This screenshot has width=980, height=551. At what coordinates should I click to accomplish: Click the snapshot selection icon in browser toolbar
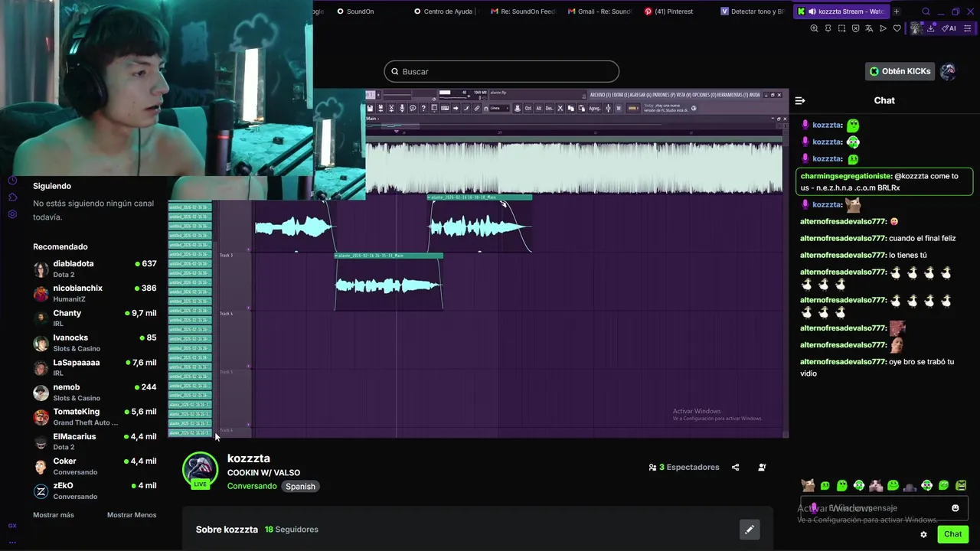tap(841, 28)
